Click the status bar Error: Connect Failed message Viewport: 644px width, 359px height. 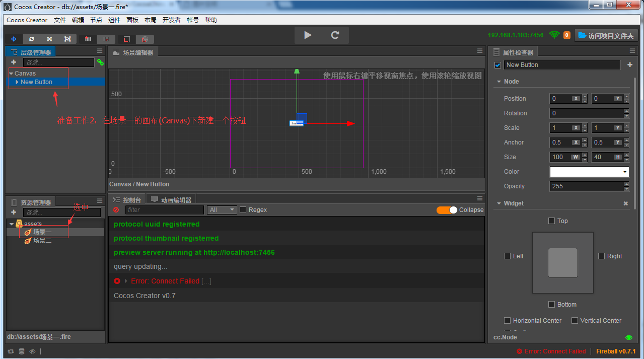pyautogui.click(x=551, y=351)
